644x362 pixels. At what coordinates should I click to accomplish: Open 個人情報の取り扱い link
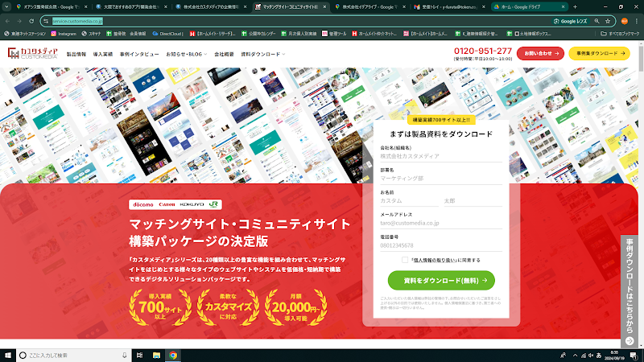tap(435, 260)
